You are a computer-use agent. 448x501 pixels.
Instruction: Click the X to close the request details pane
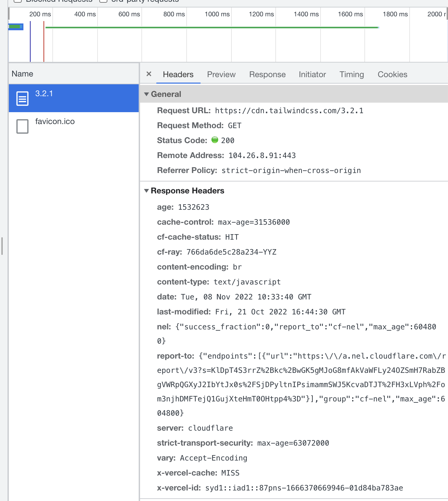(x=149, y=74)
